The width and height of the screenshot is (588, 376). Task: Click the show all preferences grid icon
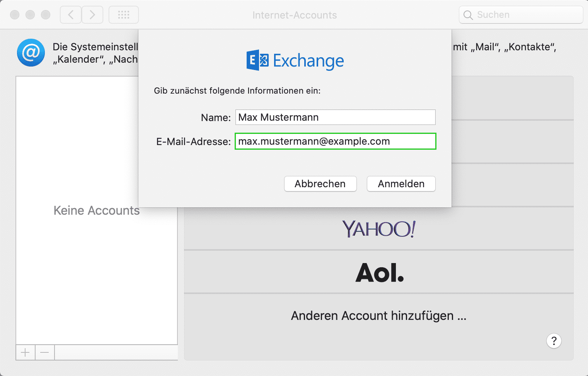[123, 14]
